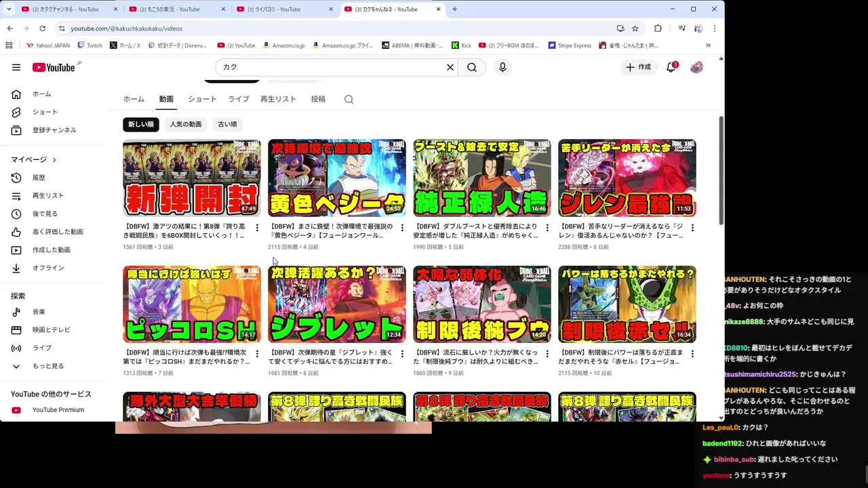Open 後で見る watch later
Viewport: 868px width, 488px height.
coord(52,214)
